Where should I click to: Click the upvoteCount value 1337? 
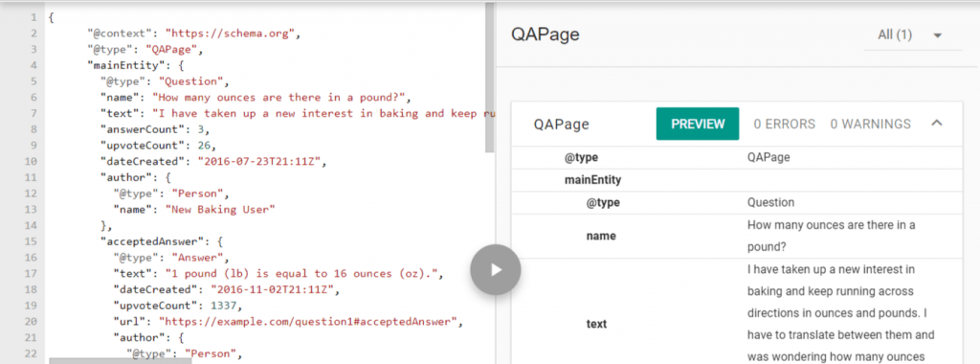[x=223, y=306]
